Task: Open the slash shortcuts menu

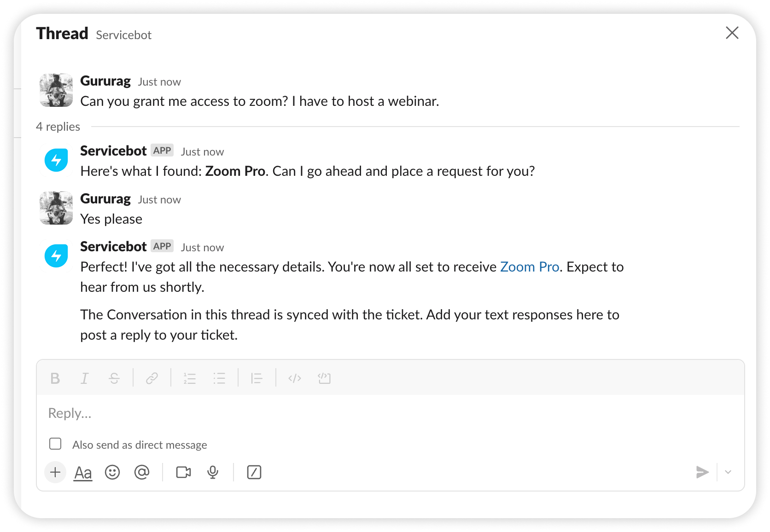Action: (254, 472)
